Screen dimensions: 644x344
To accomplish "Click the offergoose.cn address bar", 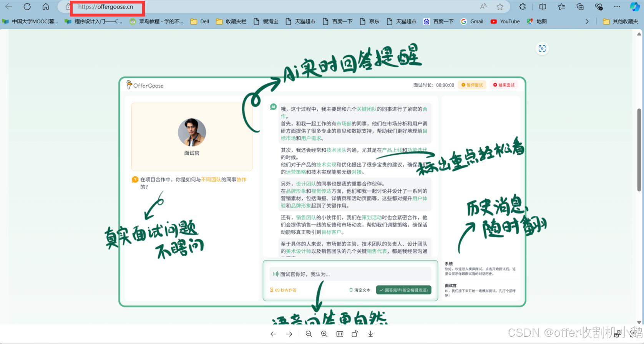I will tap(106, 7).
